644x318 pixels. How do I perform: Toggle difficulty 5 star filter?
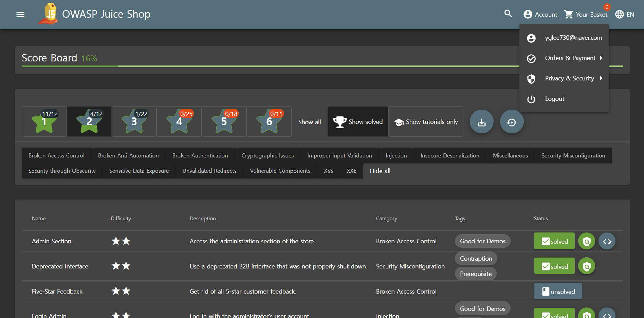224,121
